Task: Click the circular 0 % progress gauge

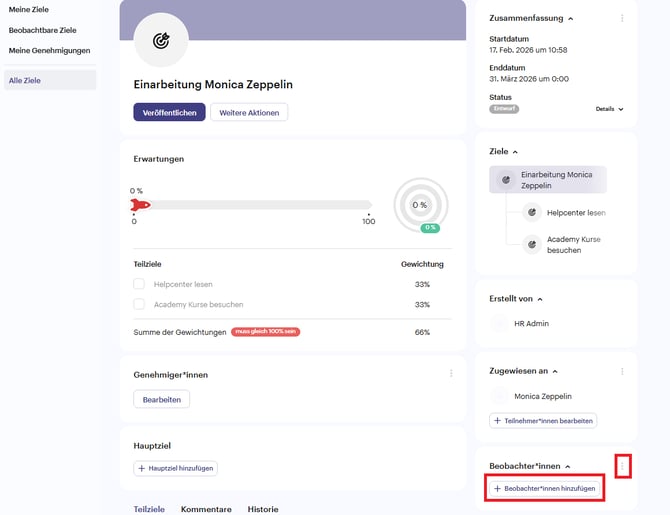Action: [421, 205]
